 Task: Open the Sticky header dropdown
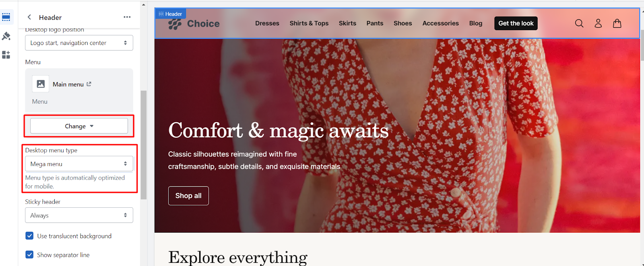[x=79, y=215]
